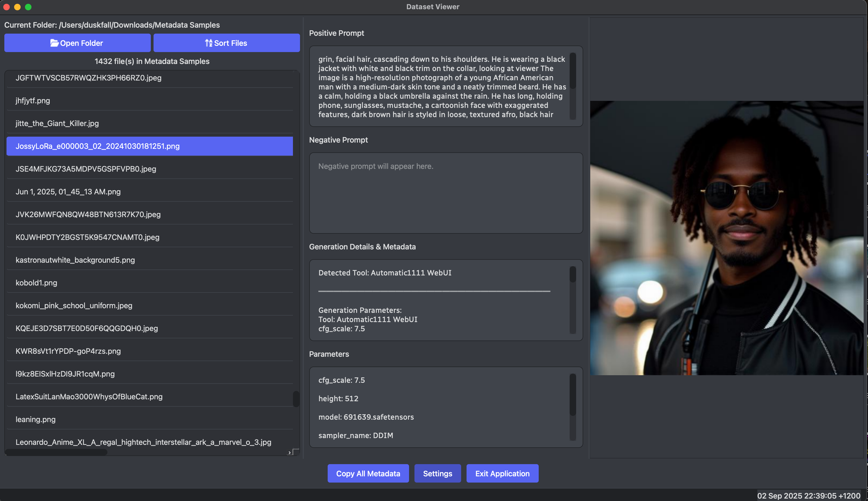Select kokomi_pink_school_uniform.jpeg entry

[x=74, y=305]
